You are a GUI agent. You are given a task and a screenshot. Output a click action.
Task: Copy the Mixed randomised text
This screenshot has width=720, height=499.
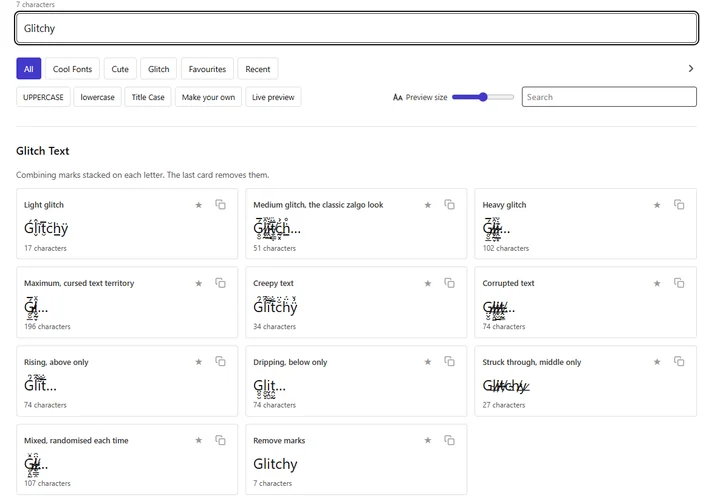click(x=220, y=440)
